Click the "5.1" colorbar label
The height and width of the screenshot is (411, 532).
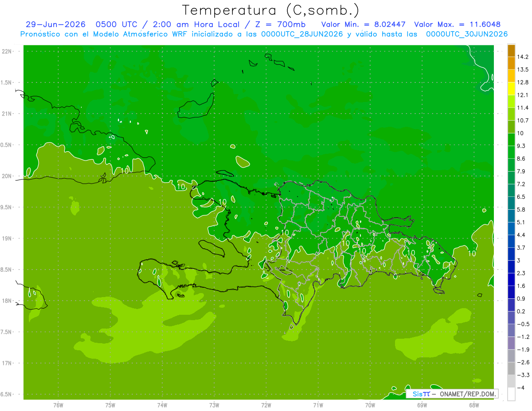coord(521,222)
